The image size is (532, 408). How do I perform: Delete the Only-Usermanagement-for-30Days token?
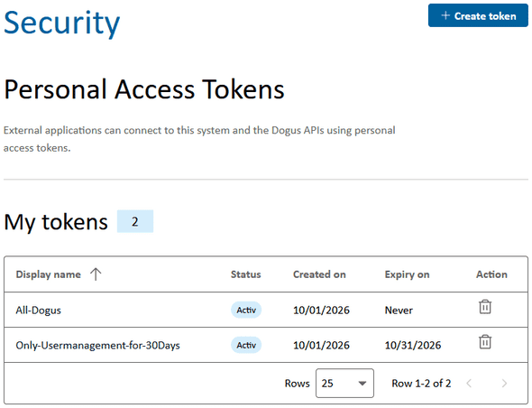point(485,342)
